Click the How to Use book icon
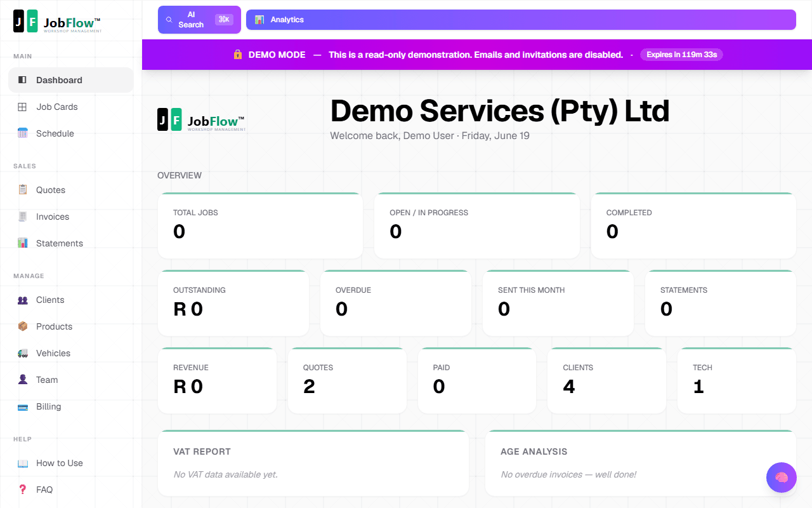812x508 pixels. (22, 463)
